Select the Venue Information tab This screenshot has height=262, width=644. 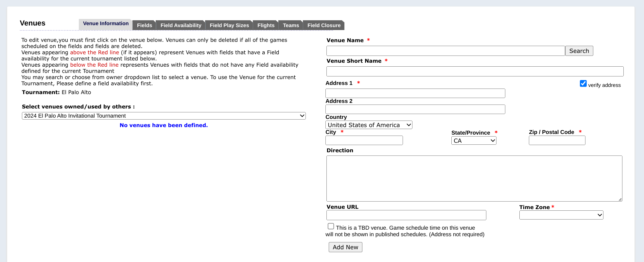pos(106,24)
